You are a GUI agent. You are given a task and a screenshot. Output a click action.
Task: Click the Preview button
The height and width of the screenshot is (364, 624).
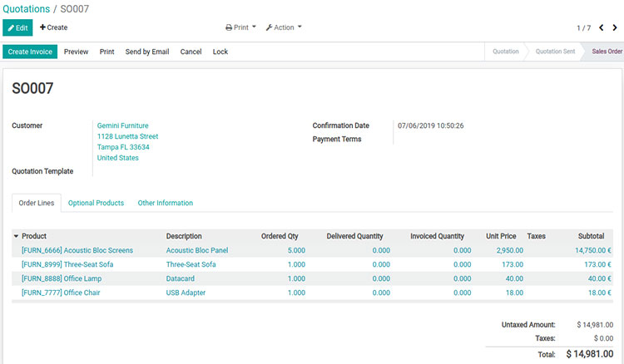(x=77, y=52)
